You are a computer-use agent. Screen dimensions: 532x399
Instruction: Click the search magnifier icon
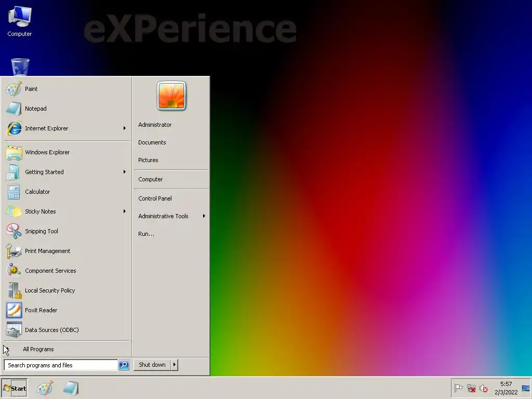pyautogui.click(x=124, y=365)
